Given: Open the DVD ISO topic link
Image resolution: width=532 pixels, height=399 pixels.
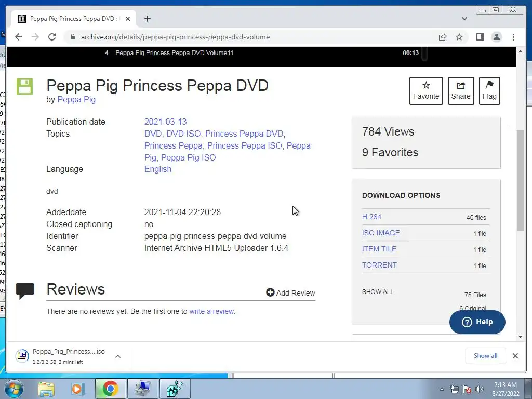Looking at the screenshot, I should pyautogui.click(x=183, y=134).
